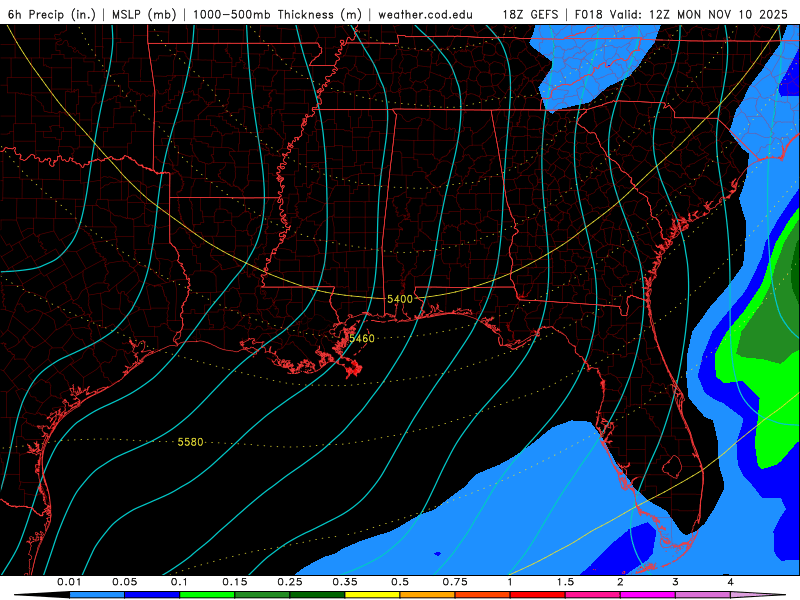Click the 0.01 legend value
The image size is (800, 600).
click(69, 582)
